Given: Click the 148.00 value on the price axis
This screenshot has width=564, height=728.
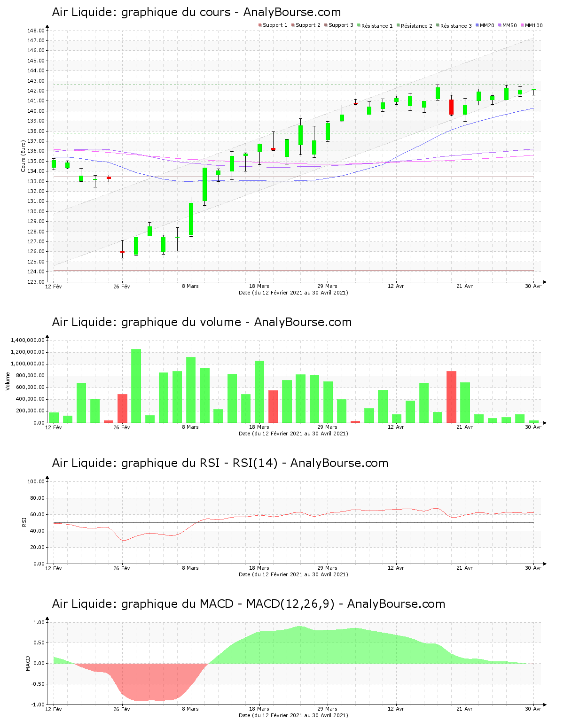Looking at the screenshot, I should click(x=36, y=31).
